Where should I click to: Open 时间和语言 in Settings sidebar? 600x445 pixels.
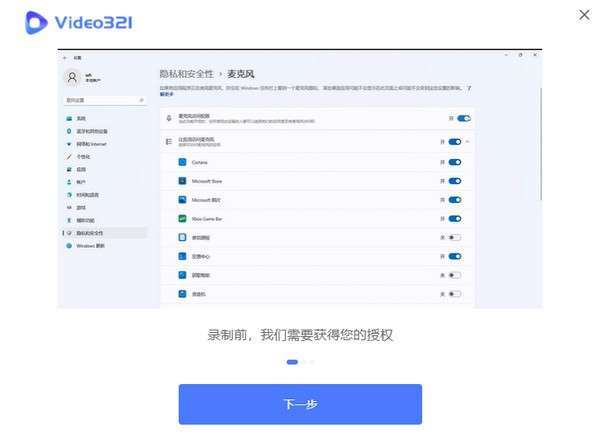pos(105,195)
